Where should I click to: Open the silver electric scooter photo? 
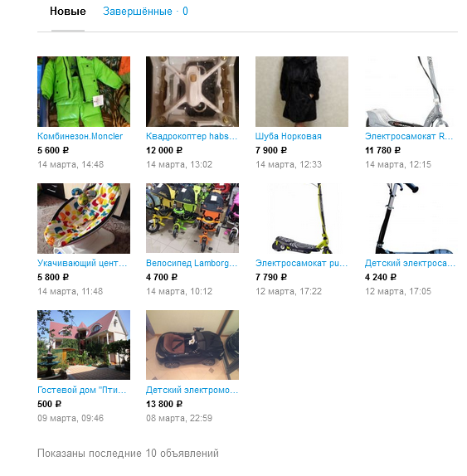pos(411,91)
